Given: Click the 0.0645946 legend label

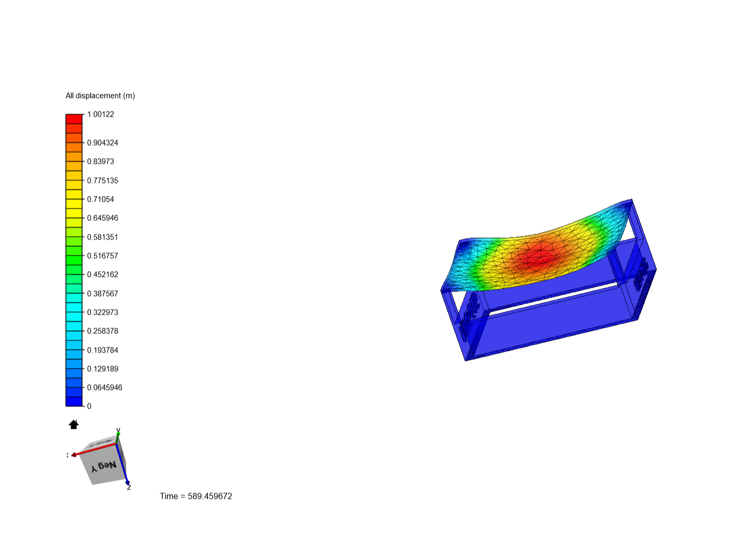Looking at the screenshot, I should click(x=105, y=387).
